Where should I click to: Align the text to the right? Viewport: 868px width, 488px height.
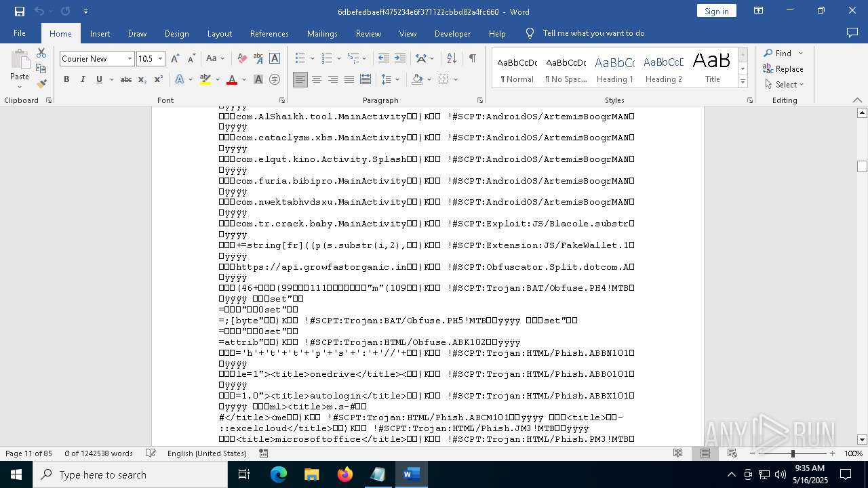[333, 80]
